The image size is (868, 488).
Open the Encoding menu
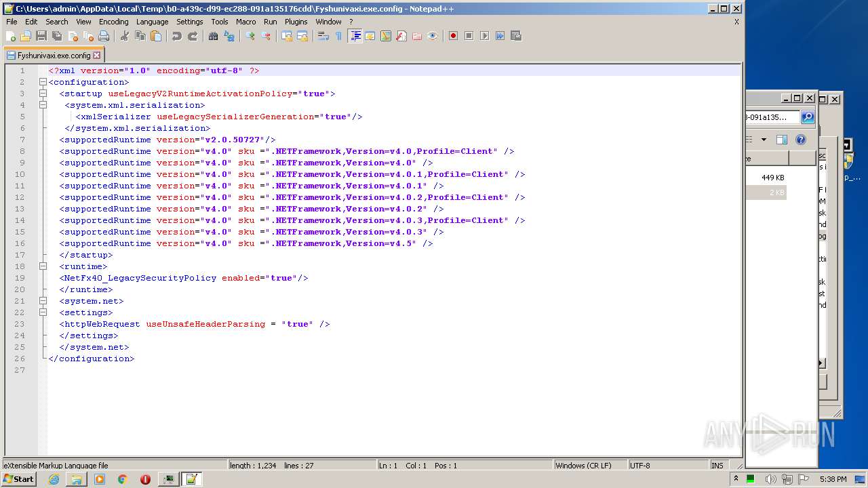tap(113, 22)
